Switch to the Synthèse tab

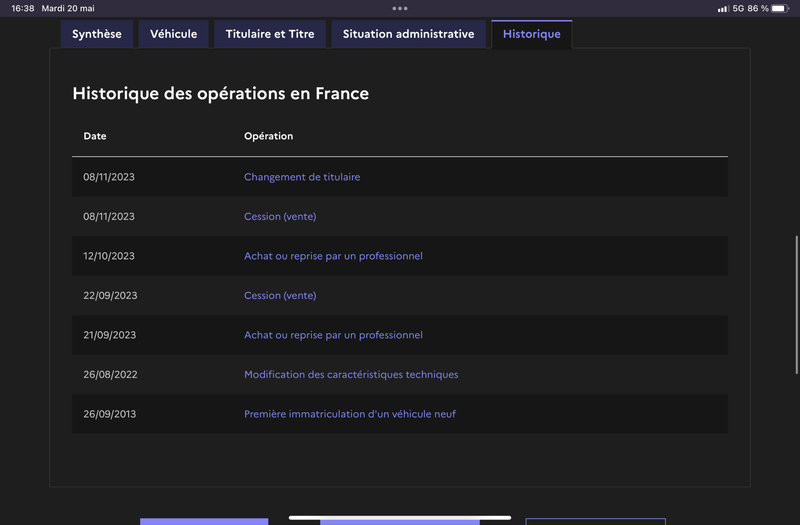pos(97,34)
